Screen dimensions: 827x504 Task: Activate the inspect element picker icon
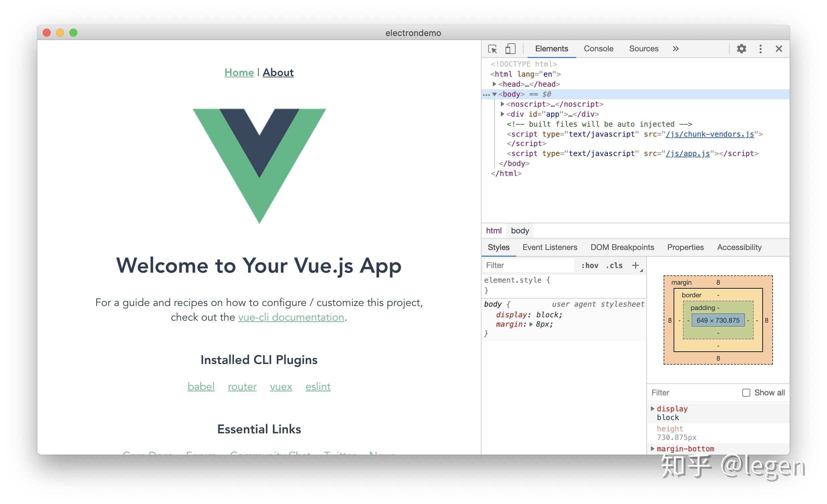pos(493,49)
